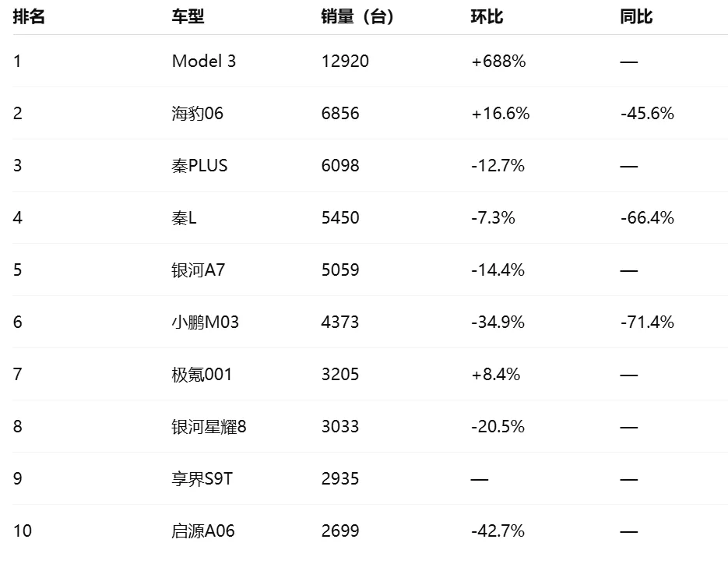The width and height of the screenshot is (728, 564).
Task: Select the Model 3 cell
Action: click(x=203, y=62)
